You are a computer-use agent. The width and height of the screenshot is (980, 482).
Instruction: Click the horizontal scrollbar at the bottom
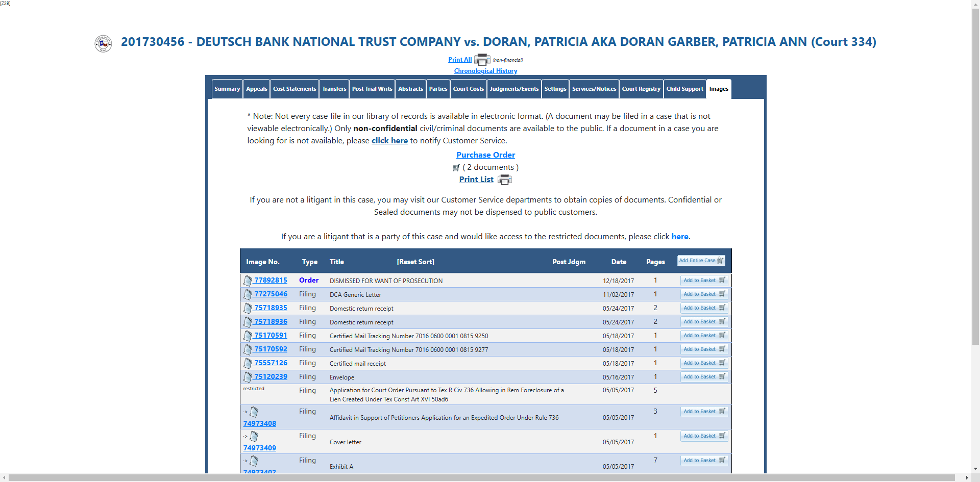coord(481,478)
